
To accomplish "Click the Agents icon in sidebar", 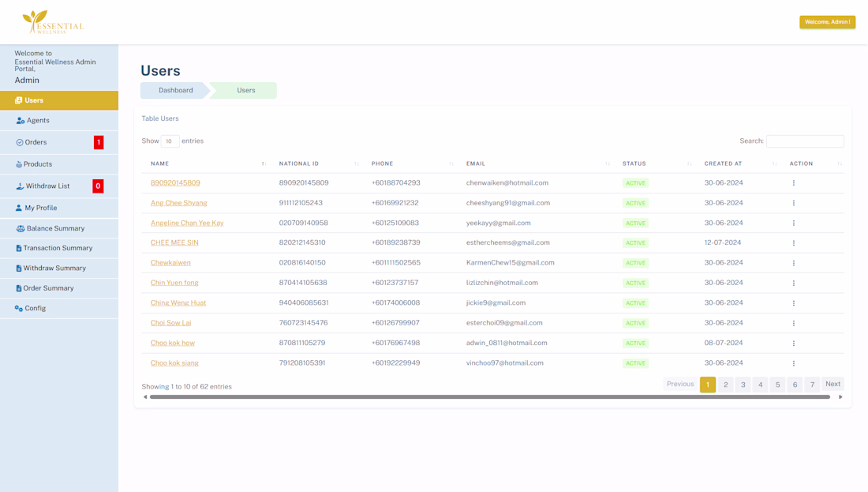I will pyautogui.click(x=21, y=120).
